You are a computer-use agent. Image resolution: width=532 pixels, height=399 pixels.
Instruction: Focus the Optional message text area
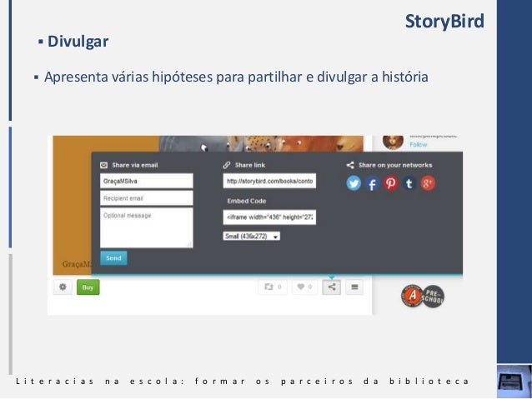click(x=147, y=227)
